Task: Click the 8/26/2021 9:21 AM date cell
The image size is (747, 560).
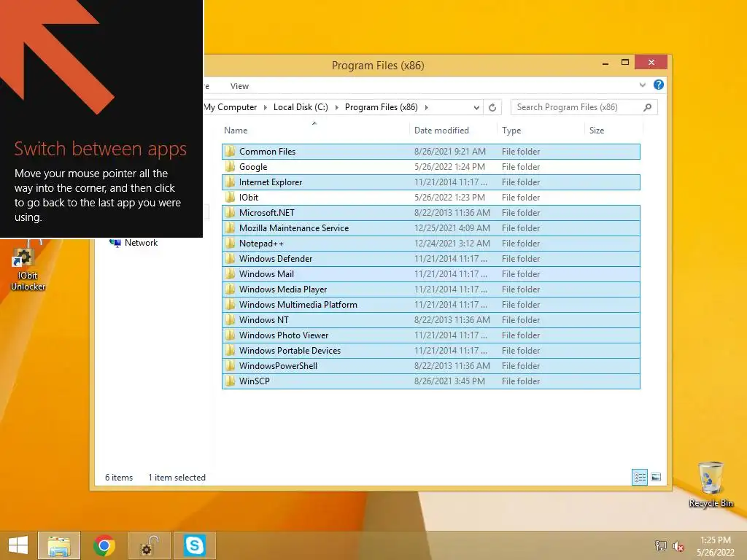Action: pyautogui.click(x=449, y=152)
